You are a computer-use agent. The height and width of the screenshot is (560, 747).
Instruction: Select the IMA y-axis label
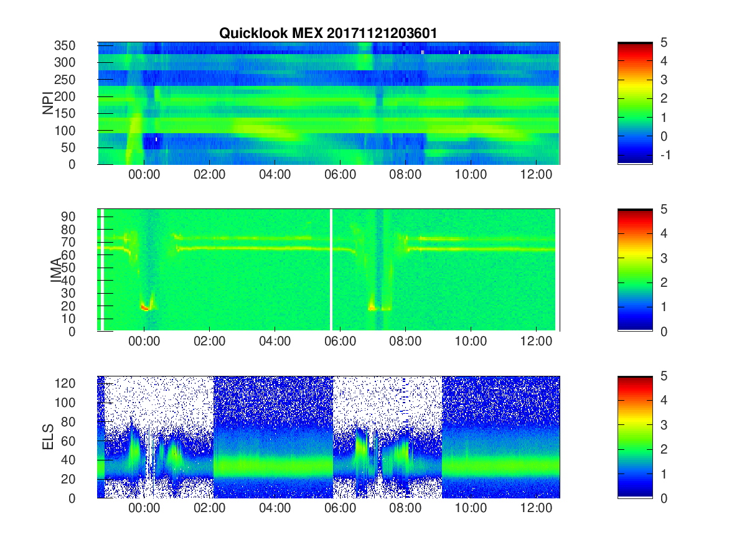tap(55, 270)
